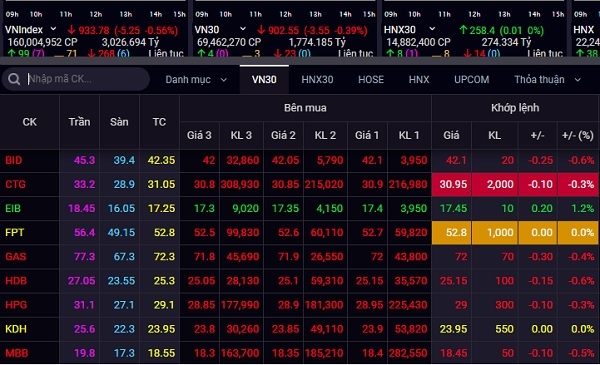Screen dimensions: 600x365
Task: Open the BID stock ticker
Action: click(x=14, y=160)
